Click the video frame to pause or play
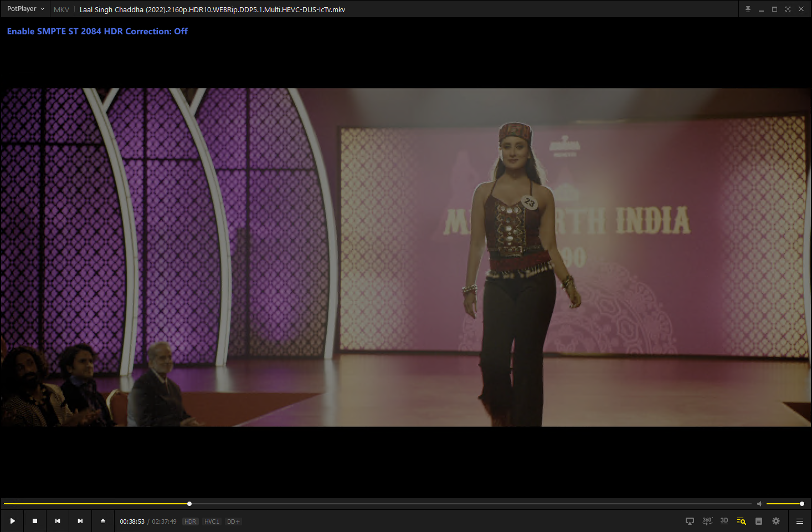 (x=406, y=257)
